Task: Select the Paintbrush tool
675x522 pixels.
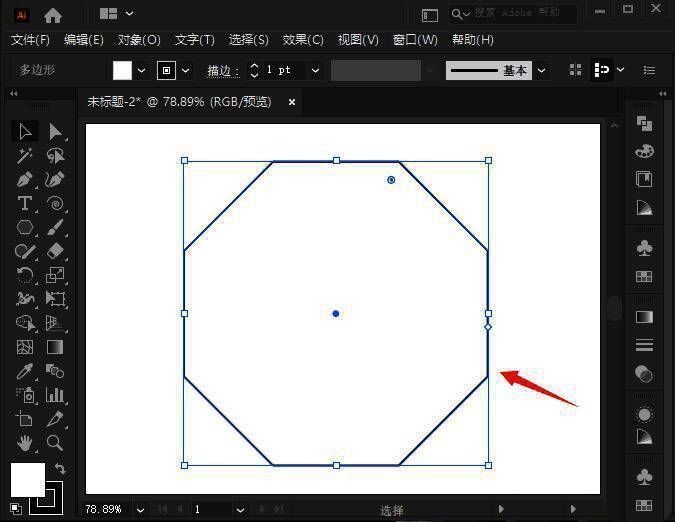Action: tap(55, 227)
